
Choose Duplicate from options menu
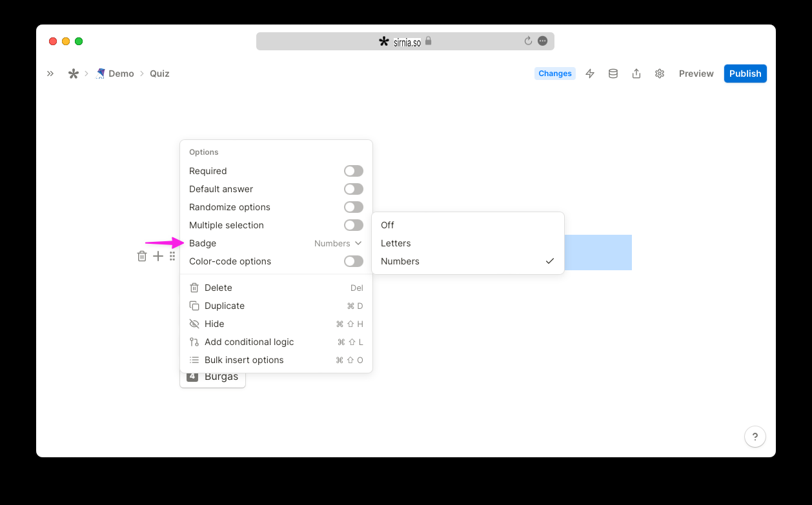pyautogui.click(x=276, y=306)
